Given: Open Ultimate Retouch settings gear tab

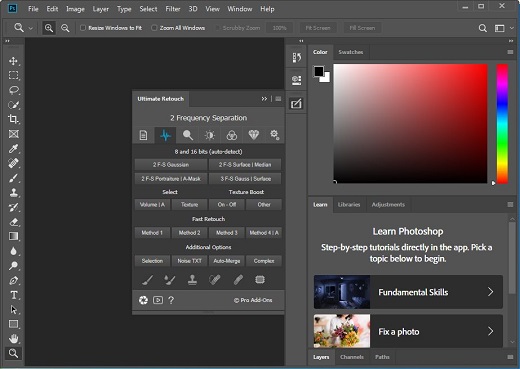Looking at the screenshot, I should coord(274,135).
